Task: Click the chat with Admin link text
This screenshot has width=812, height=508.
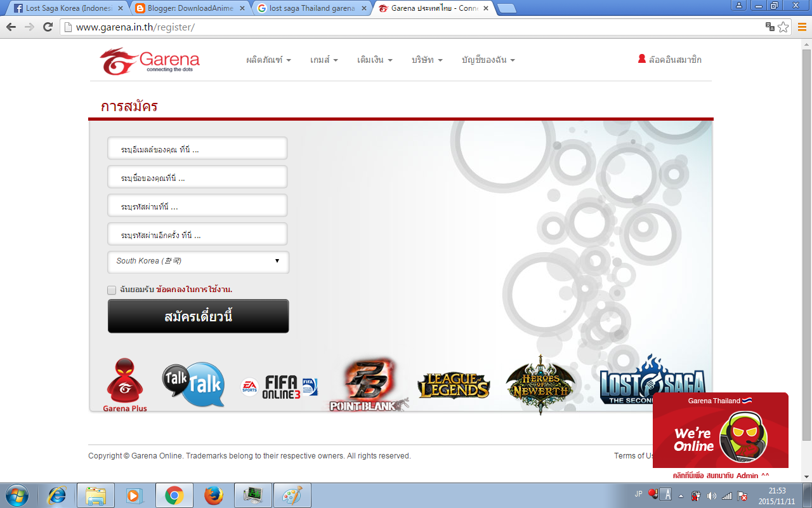Action: coord(721,476)
